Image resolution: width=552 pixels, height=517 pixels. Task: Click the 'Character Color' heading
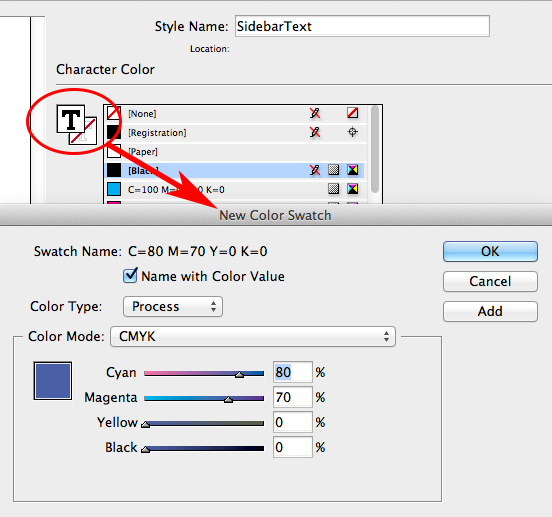(105, 69)
